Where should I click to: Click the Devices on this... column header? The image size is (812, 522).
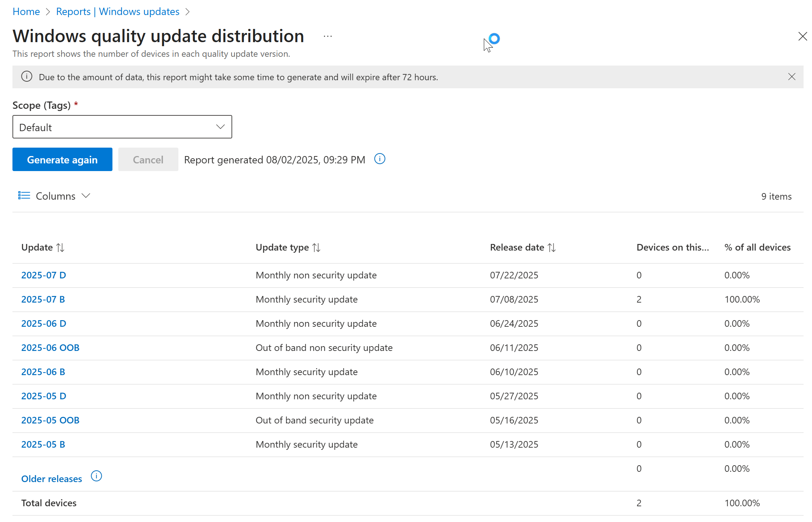(672, 247)
